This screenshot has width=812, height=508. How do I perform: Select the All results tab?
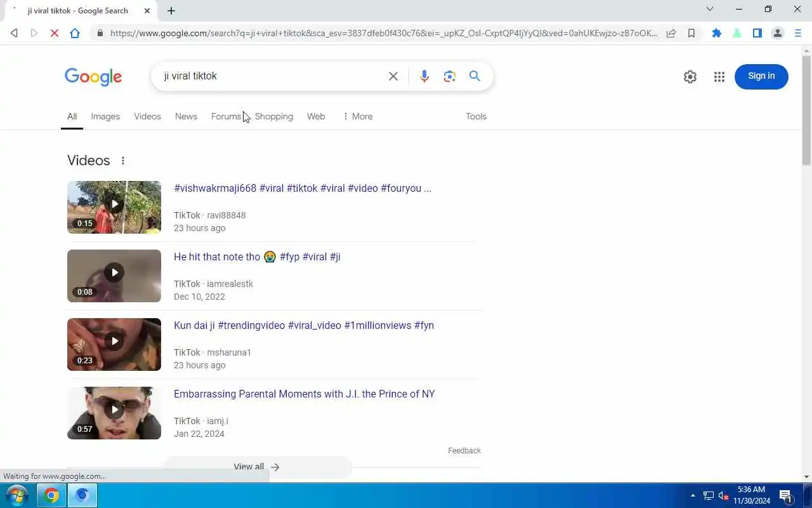pos(72,116)
